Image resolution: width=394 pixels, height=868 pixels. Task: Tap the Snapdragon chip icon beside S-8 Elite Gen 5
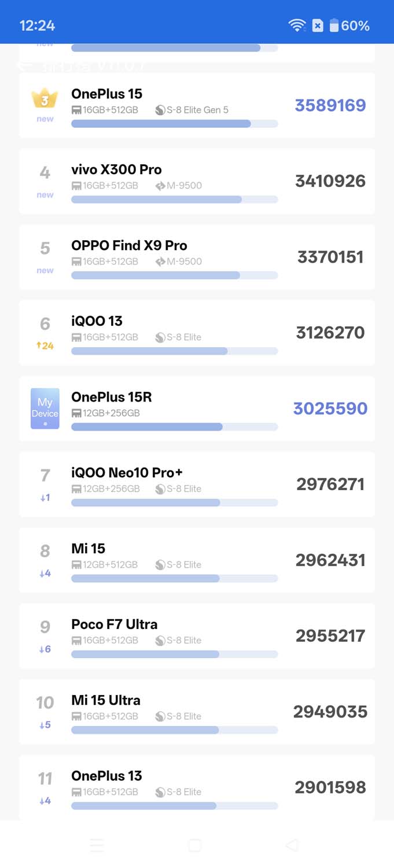[160, 110]
